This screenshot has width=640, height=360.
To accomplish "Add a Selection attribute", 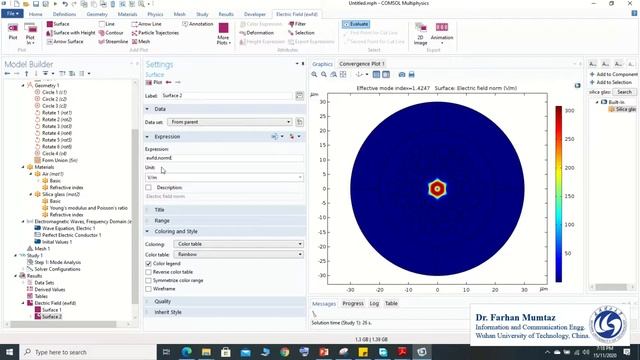I will coord(301,33).
